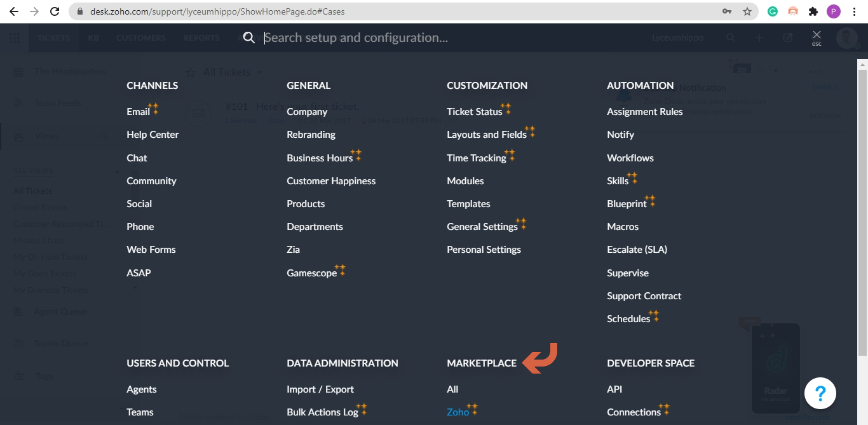
Task: Open Escalate (SLA) settings
Action: (x=637, y=249)
